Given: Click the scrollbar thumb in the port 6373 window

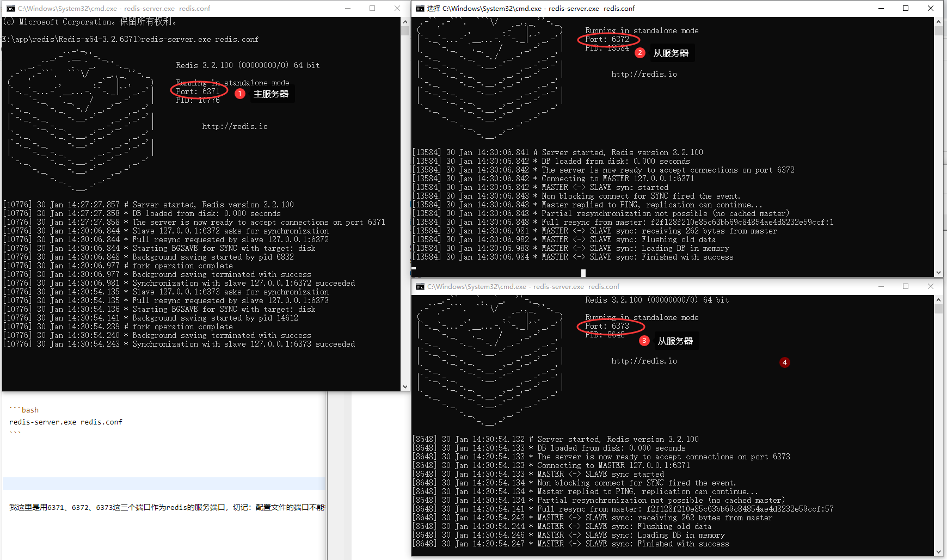Looking at the screenshot, I should pyautogui.click(x=938, y=309).
